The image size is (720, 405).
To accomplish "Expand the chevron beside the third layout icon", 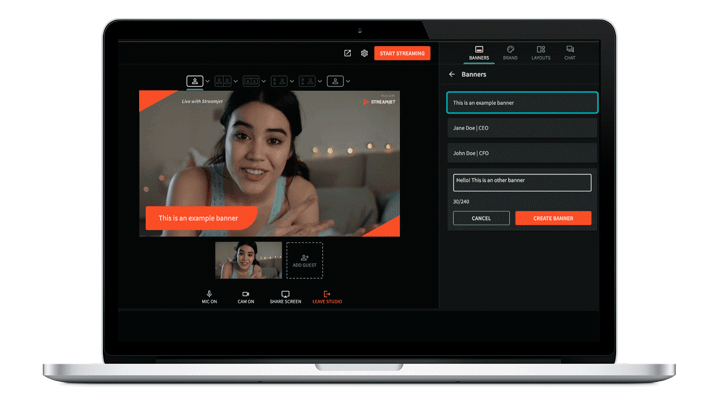I will pos(264,81).
